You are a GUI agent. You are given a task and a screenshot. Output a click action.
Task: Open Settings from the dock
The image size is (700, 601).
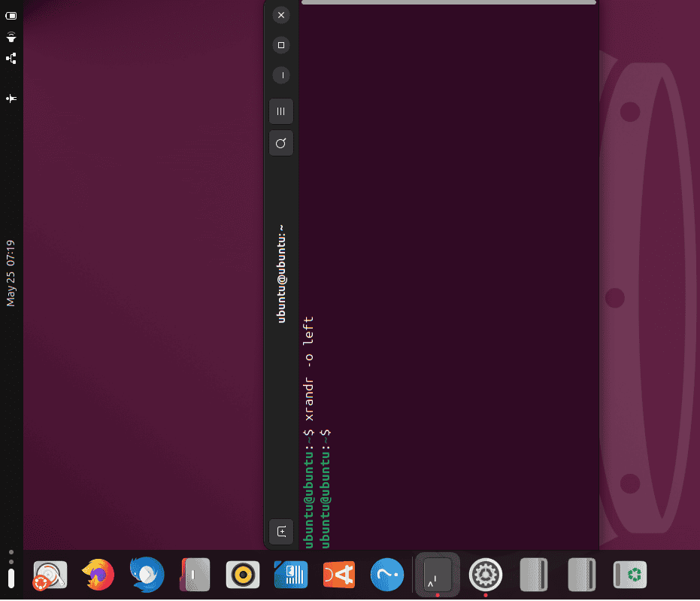[486, 575]
